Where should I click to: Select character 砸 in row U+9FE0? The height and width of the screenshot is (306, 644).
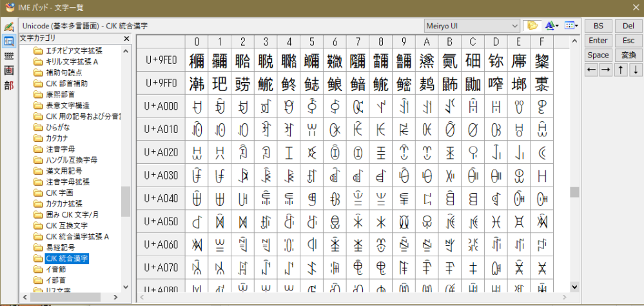pyautogui.click(x=473, y=60)
